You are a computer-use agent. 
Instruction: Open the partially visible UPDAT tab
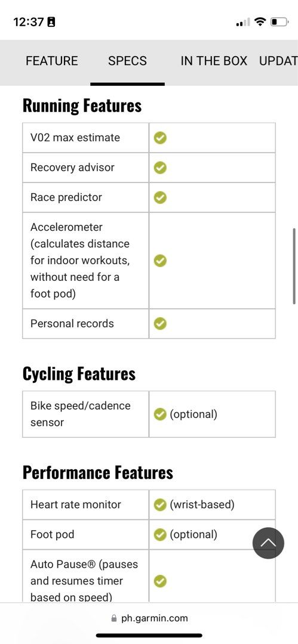tap(278, 61)
